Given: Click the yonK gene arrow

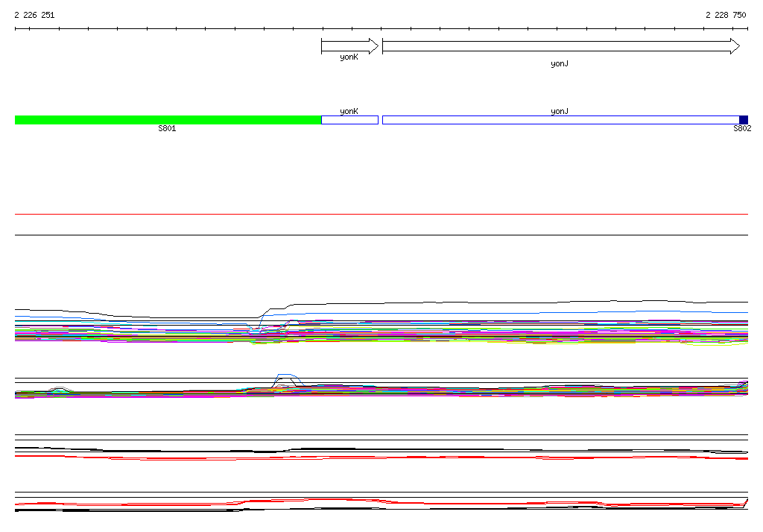Looking at the screenshot, I should [x=350, y=46].
